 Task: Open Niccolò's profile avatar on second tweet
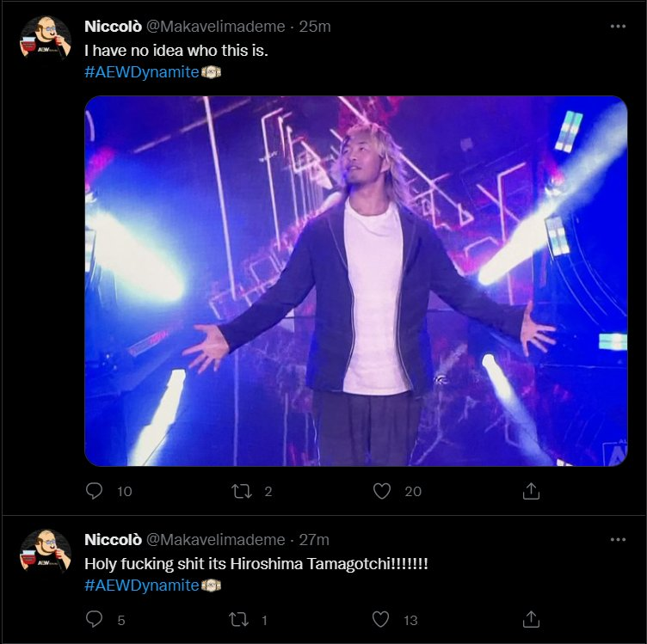coord(45,551)
